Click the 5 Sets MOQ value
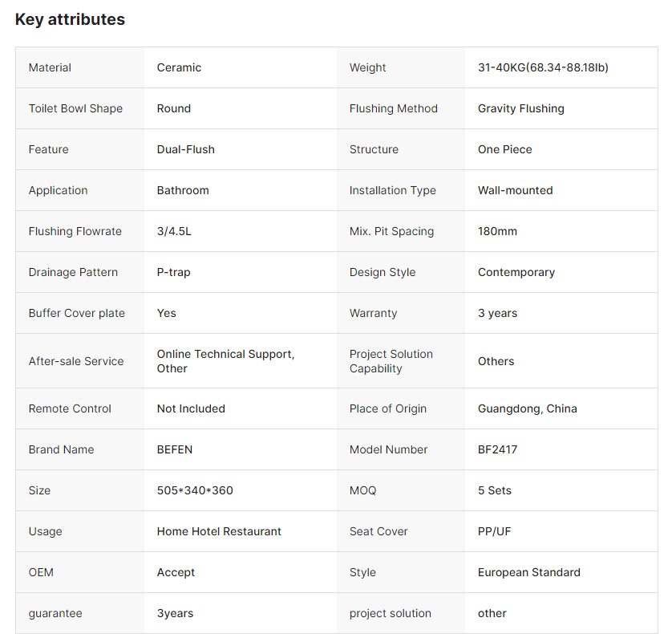Viewport: 672px width, 634px height. [494, 490]
